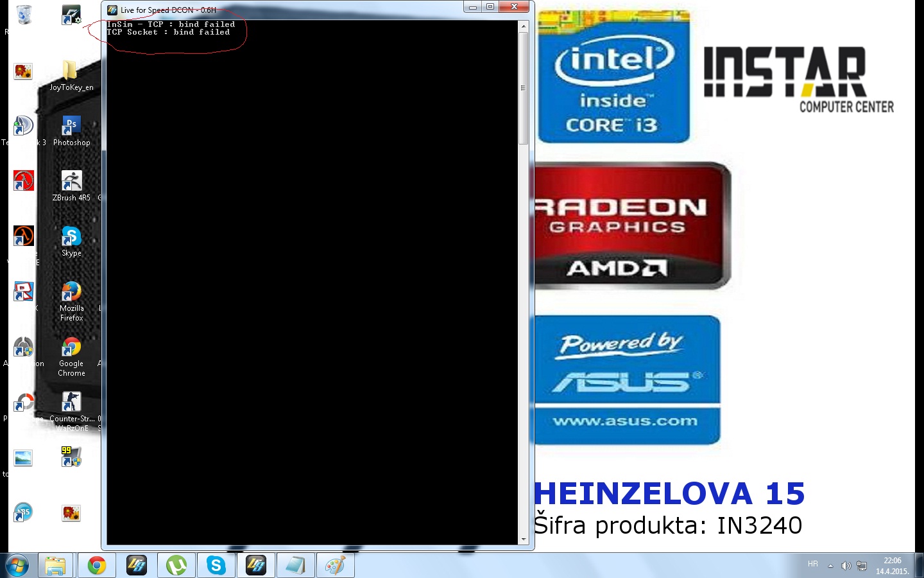Launch the Counter-Strike WaRzOnE shortcut

71,412
